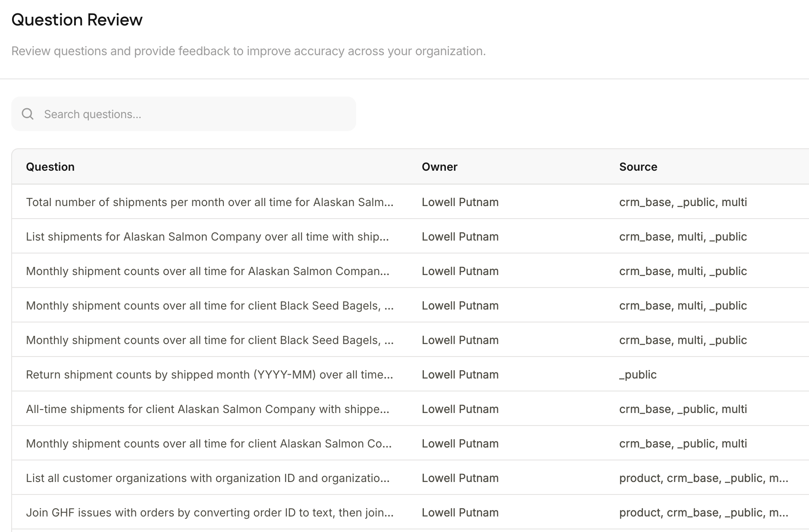This screenshot has height=532, width=809.
Task: Click source cell in 'List shipments for Alaskan Salmon' row
Action: (683, 237)
